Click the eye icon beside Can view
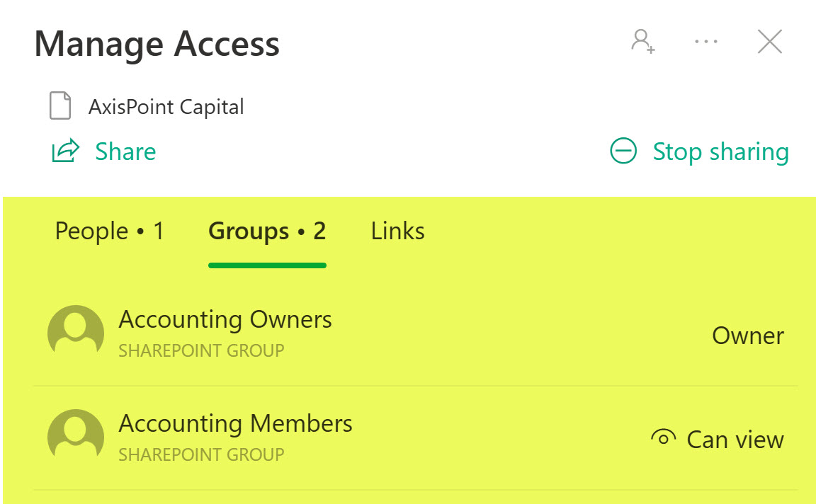The height and width of the screenshot is (504, 816). 663,439
